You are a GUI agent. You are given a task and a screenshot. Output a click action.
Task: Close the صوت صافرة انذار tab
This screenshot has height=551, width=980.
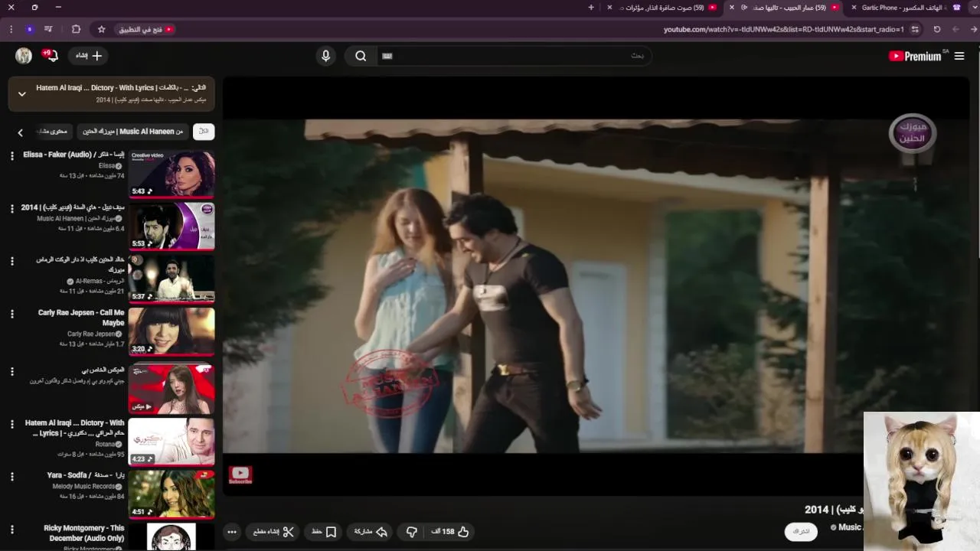(609, 8)
